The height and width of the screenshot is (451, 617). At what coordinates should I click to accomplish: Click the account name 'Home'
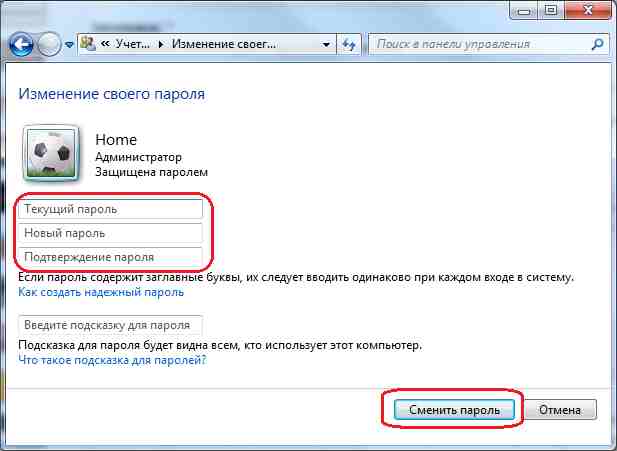116,140
